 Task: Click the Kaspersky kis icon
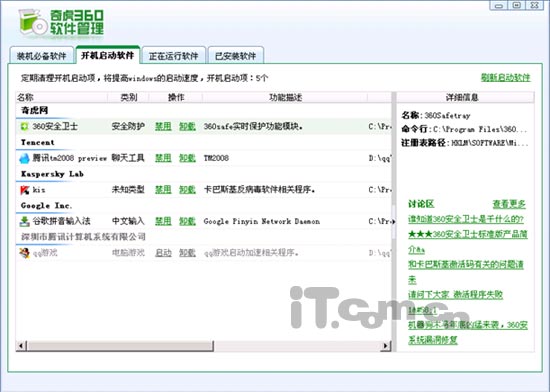point(24,190)
